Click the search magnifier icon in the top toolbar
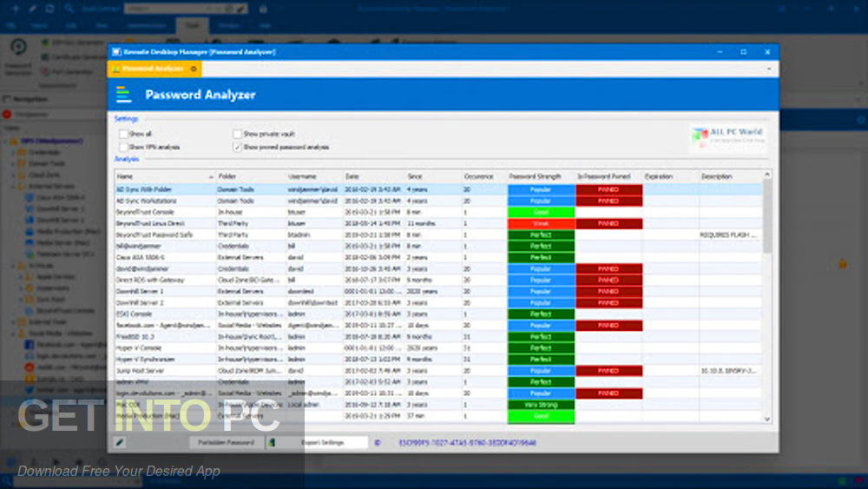Image resolution: width=868 pixels, height=489 pixels. point(69,9)
